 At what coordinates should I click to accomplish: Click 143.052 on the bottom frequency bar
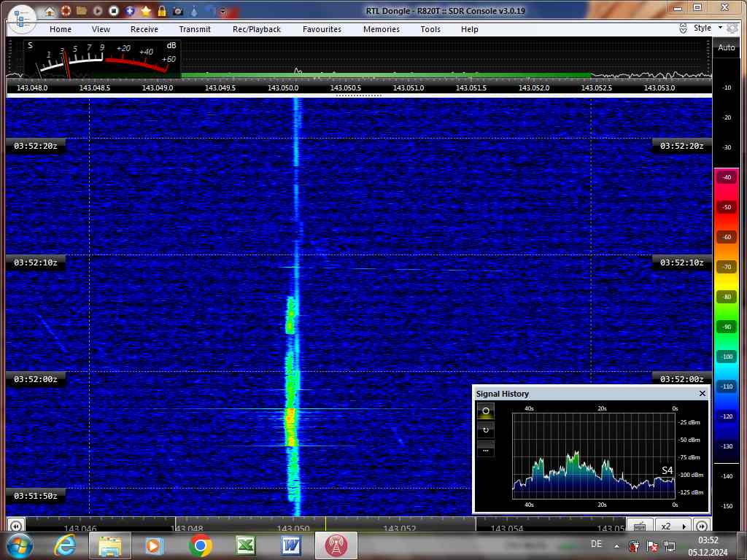click(x=400, y=528)
